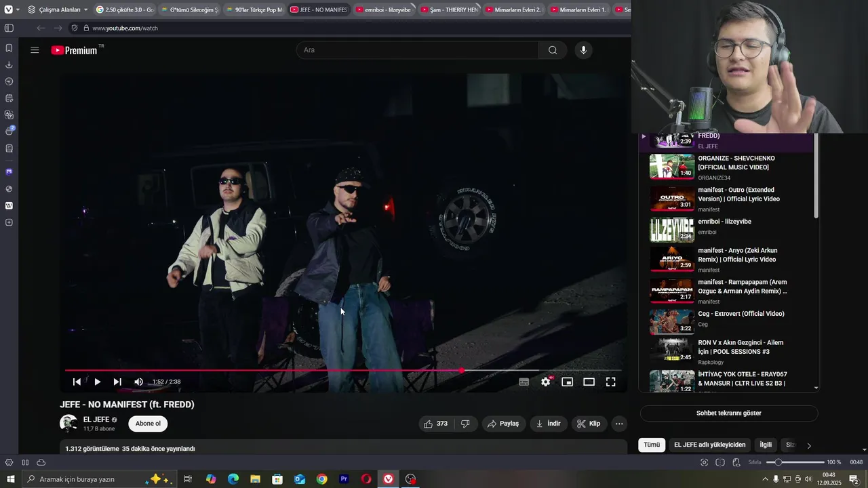Open the Translate panel in sidebar

(9, 115)
